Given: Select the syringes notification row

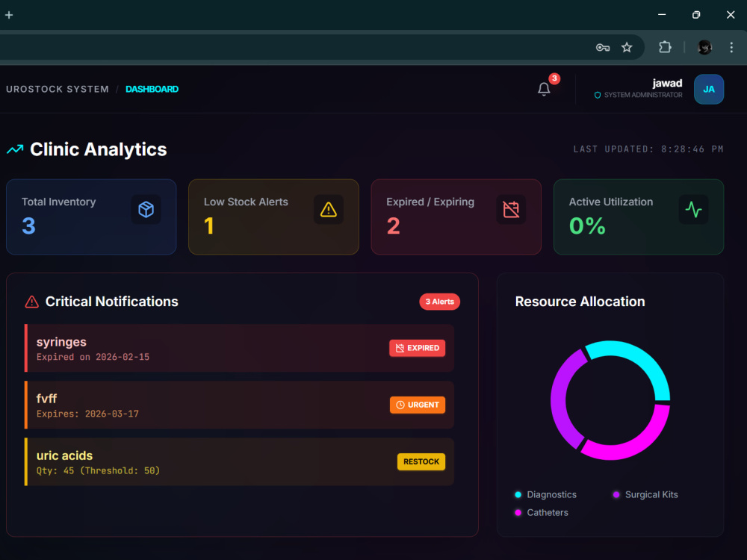Looking at the screenshot, I should point(239,348).
